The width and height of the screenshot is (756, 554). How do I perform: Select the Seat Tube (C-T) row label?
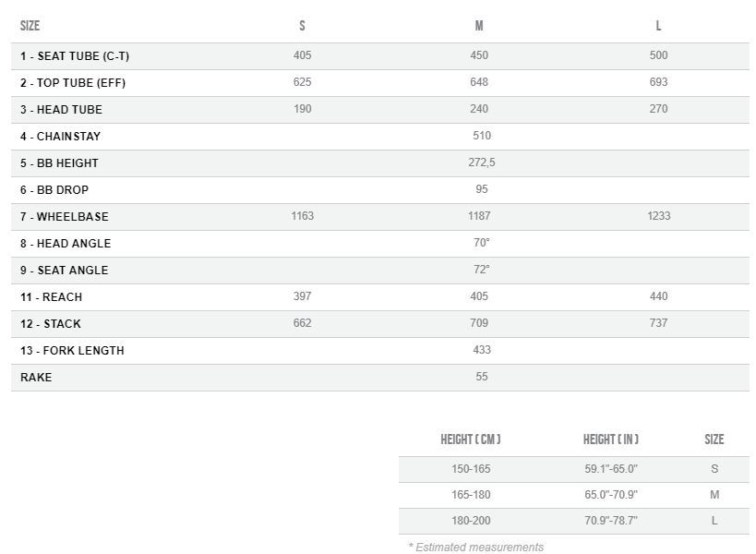pyautogui.click(x=75, y=56)
